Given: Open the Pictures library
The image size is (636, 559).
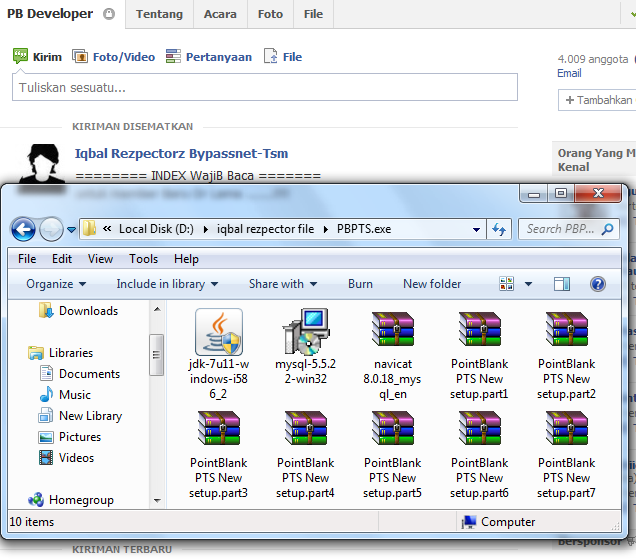Looking at the screenshot, I should click(70, 437).
